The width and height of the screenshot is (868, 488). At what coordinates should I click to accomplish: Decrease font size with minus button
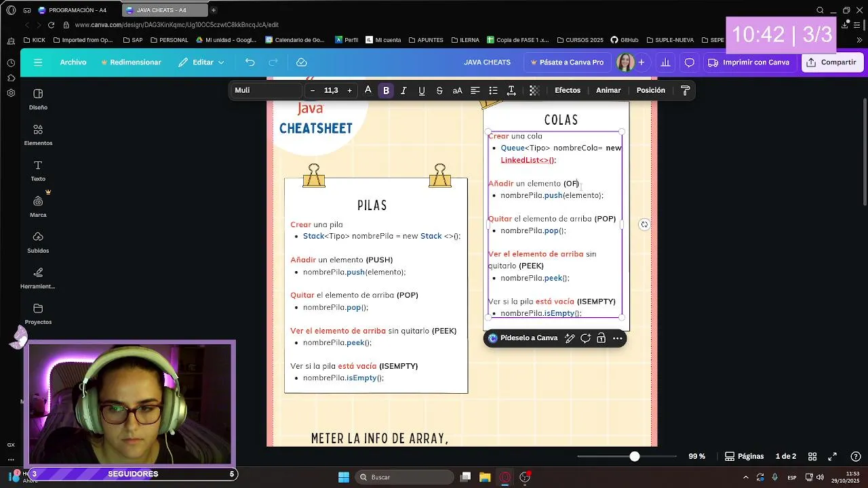click(312, 90)
